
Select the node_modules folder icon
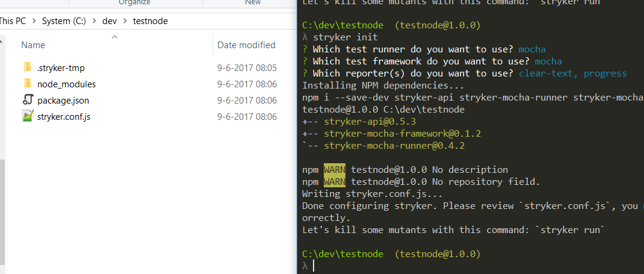click(28, 84)
